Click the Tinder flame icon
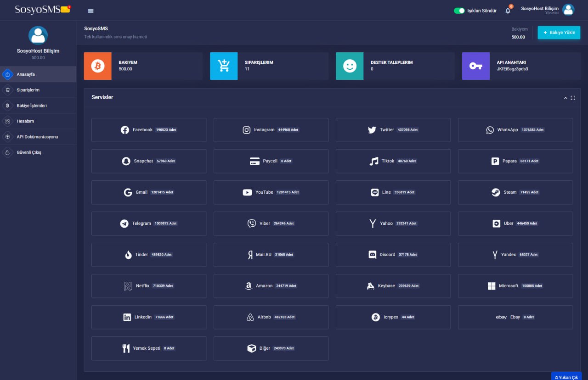 click(128, 255)
